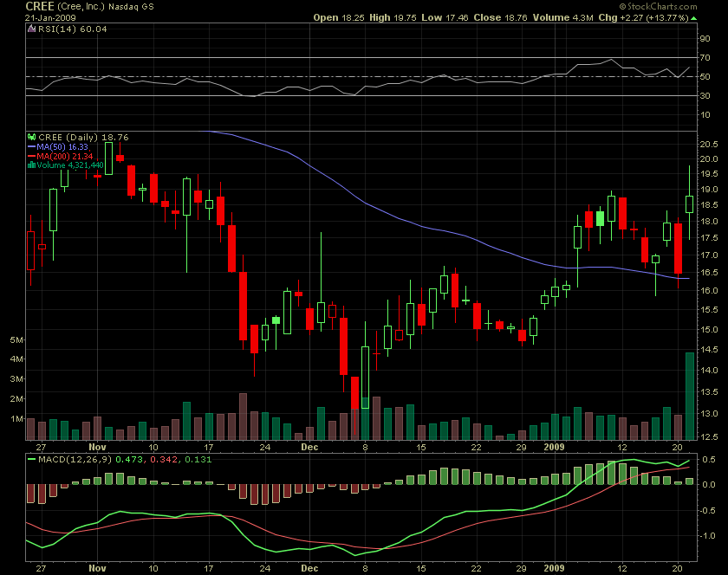
Task: Click the 16.5 price axis label
Action: [709, 273]
